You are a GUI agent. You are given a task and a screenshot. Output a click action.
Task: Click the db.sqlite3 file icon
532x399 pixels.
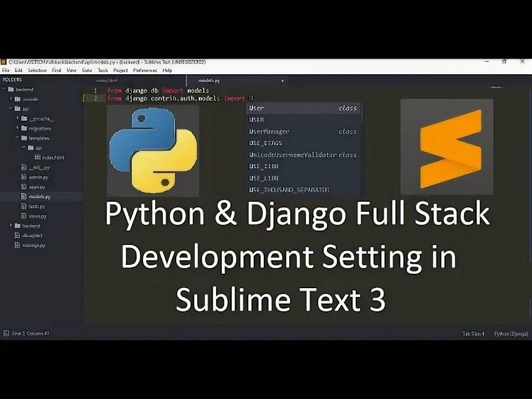point(17,235)
